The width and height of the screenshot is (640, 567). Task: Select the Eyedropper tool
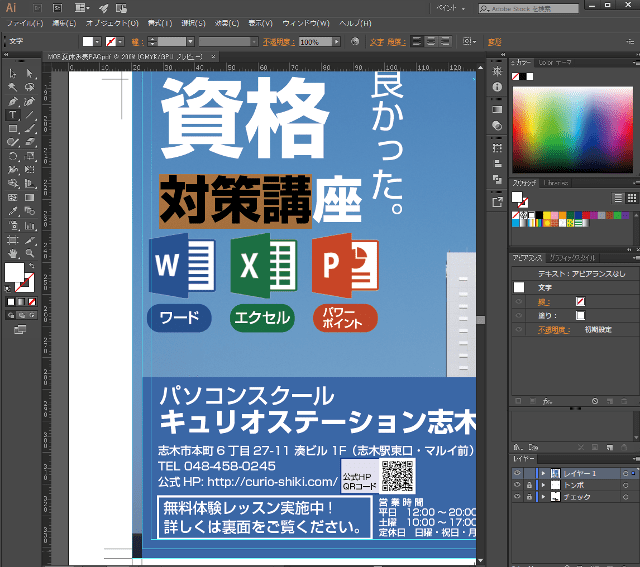(x=13, y=211)
